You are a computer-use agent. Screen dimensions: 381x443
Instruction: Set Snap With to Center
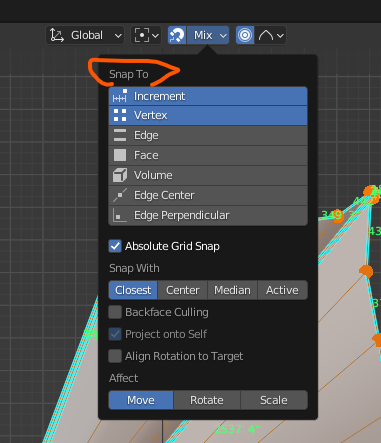[x=183, y=290]
